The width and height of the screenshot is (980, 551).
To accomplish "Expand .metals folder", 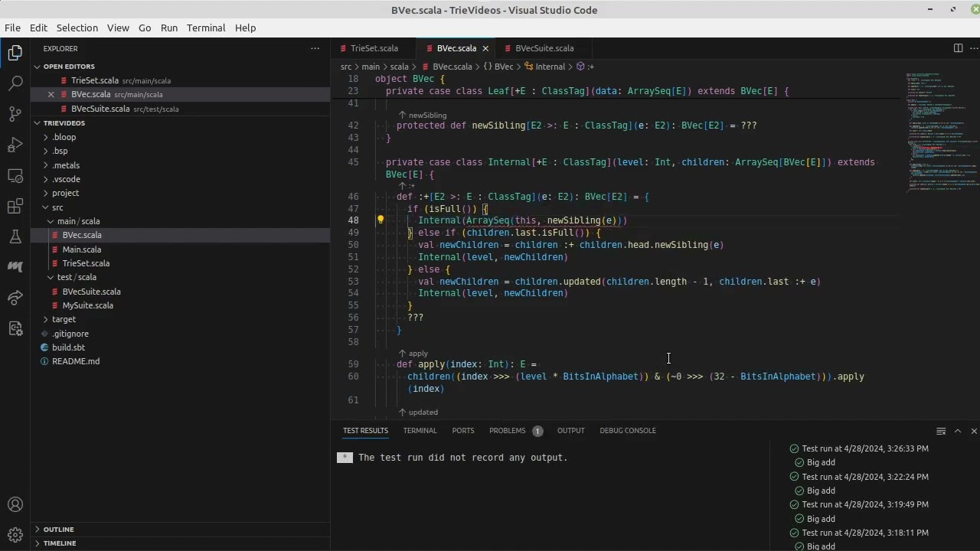I will [66, 165].
